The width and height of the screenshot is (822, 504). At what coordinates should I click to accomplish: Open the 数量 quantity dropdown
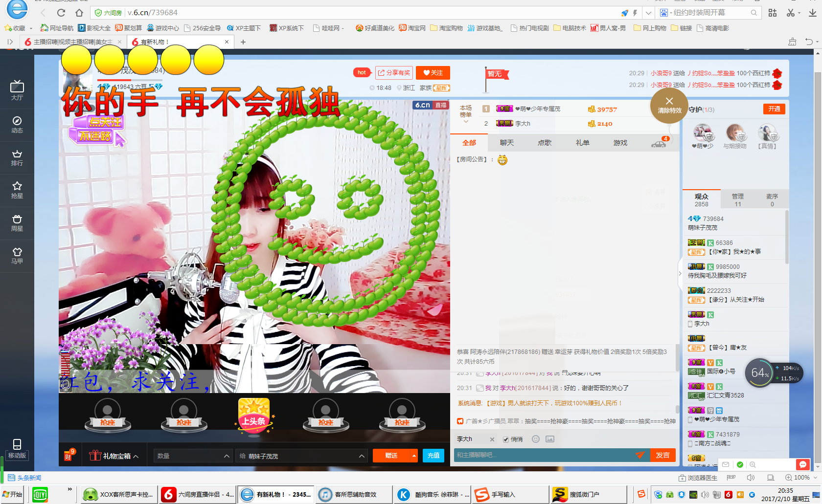point(192,456)
